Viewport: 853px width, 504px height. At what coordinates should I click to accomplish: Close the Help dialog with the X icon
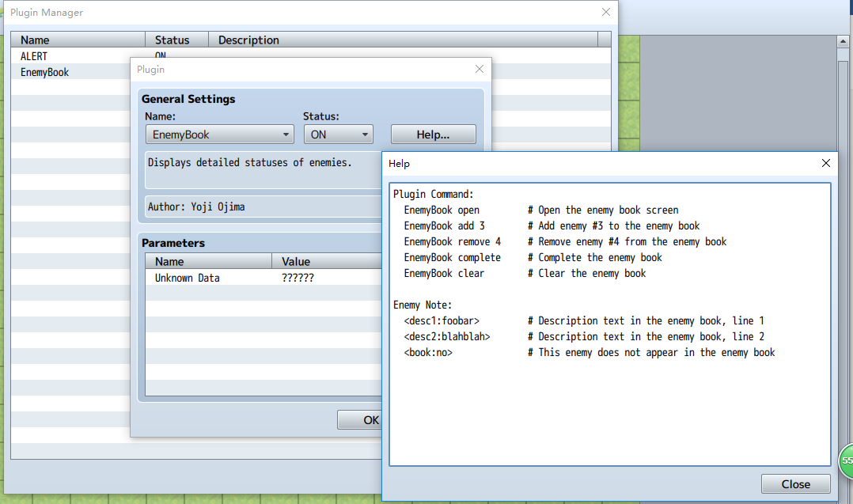[x=826, y=163]
